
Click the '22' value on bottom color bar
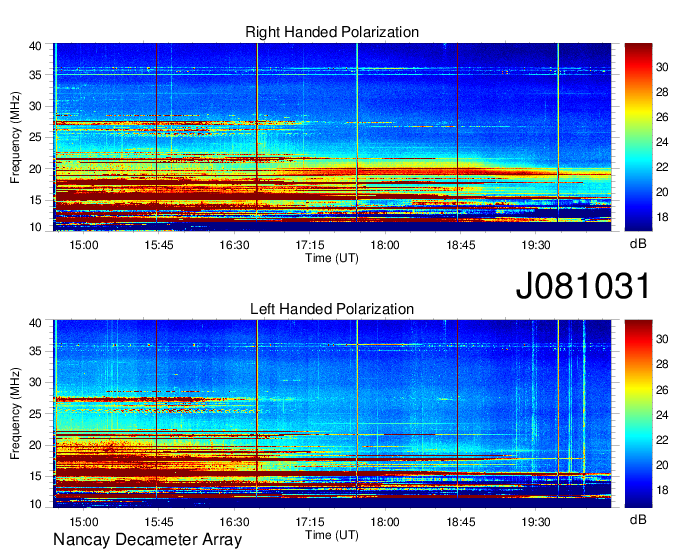[662, 440]
